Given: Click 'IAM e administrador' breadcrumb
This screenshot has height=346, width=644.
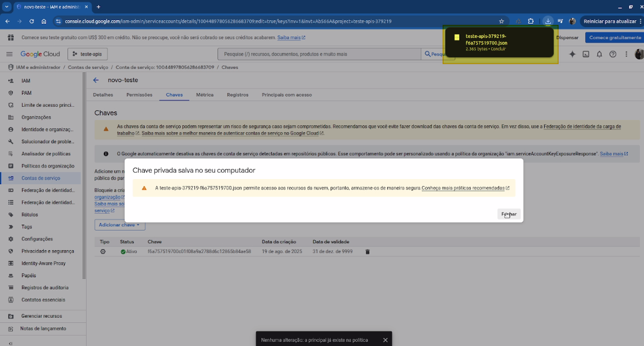Looking at the screenshot, I should click(38, 68).
